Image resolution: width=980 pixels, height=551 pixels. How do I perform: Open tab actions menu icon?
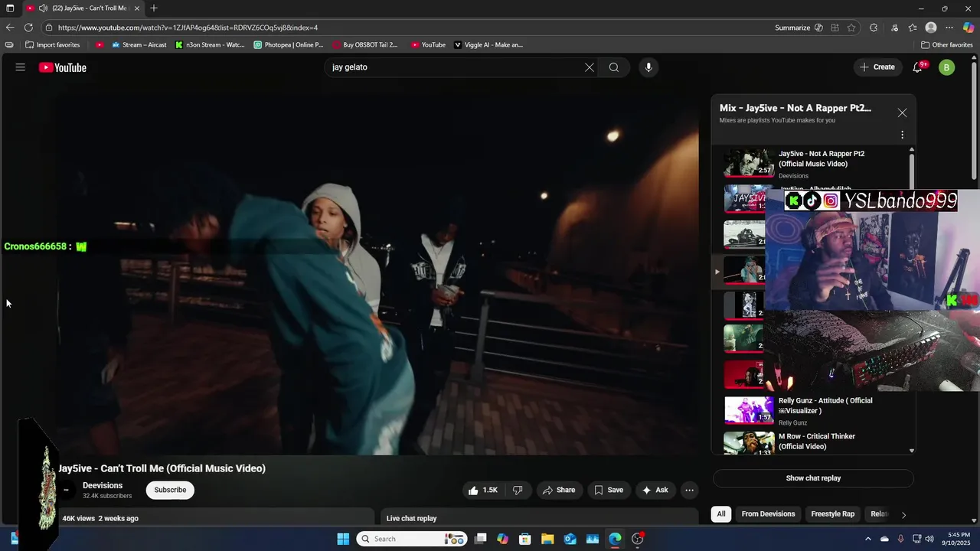point(10,8)
